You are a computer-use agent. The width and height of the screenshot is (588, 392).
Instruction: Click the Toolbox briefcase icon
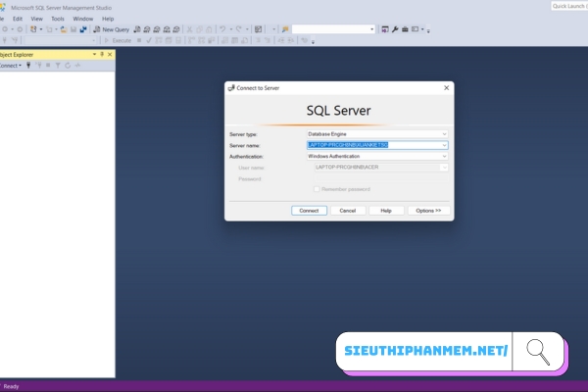[x=405, y=29]
